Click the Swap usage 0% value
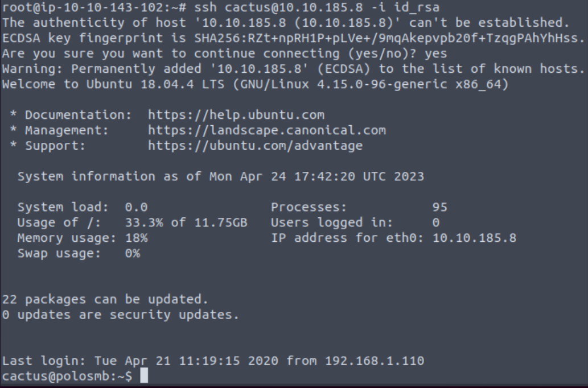This screenshot has width=588, height=388. pos(132,253)
